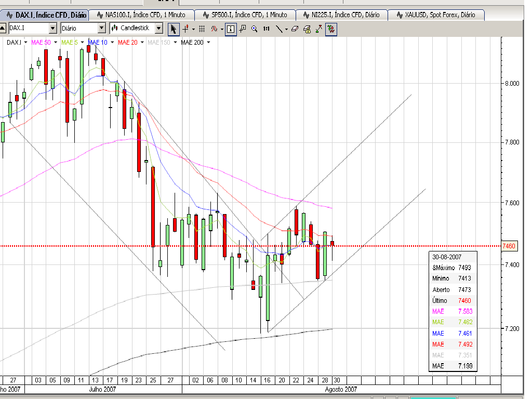Switch to the XAUUSD Spot Forex tab
Viewport: 532px width, 399px height.
(x=436, y=15)
